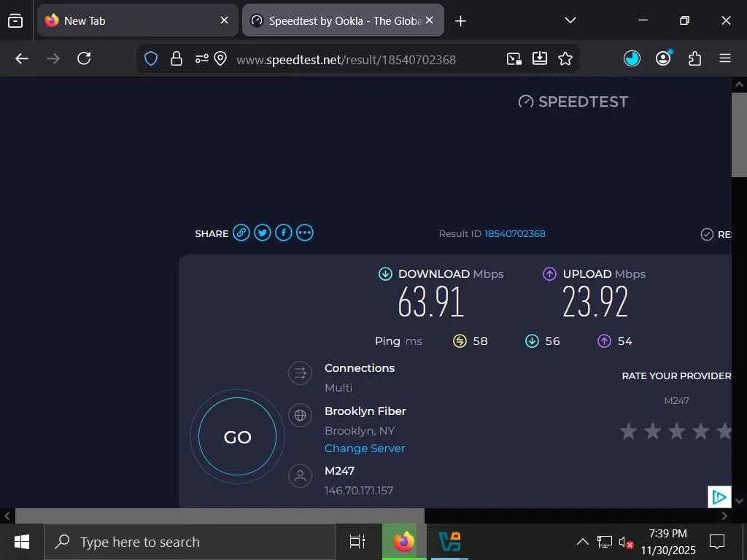The width and height of the screenshot is (747, 560).
Task: Click the Brooklyn Fiber server globe icon
Action: click(300, 415)
